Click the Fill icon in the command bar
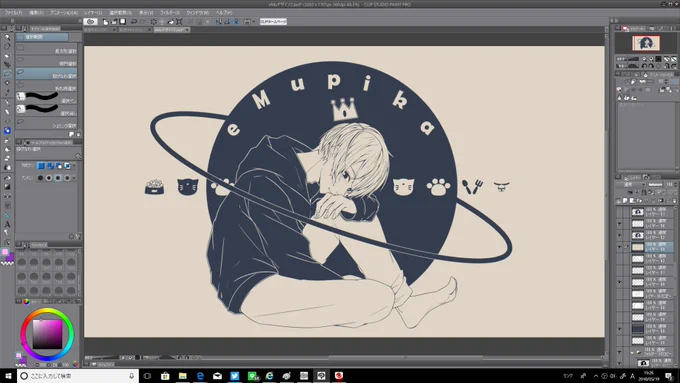Viewport: 680px width, 383px height. click(x=170, y=22)
